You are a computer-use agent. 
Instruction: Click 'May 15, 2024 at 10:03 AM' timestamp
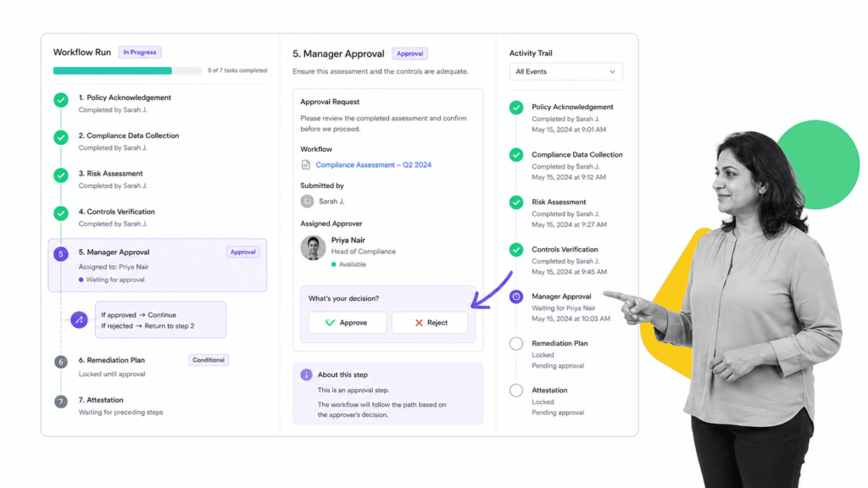coord(570,319)
